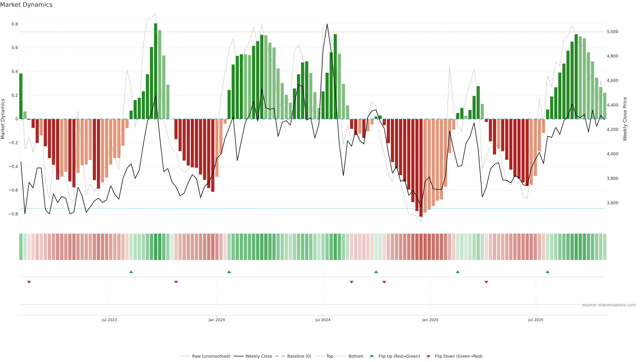Click the Jul 2024 x-axis label
The image size is (644, 362).
click(323, 320)
